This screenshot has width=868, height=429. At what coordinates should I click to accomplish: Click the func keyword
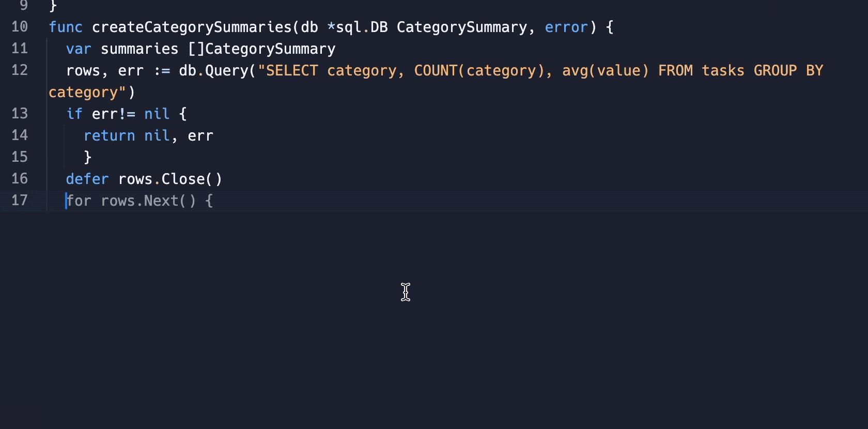tap(66, 27)
